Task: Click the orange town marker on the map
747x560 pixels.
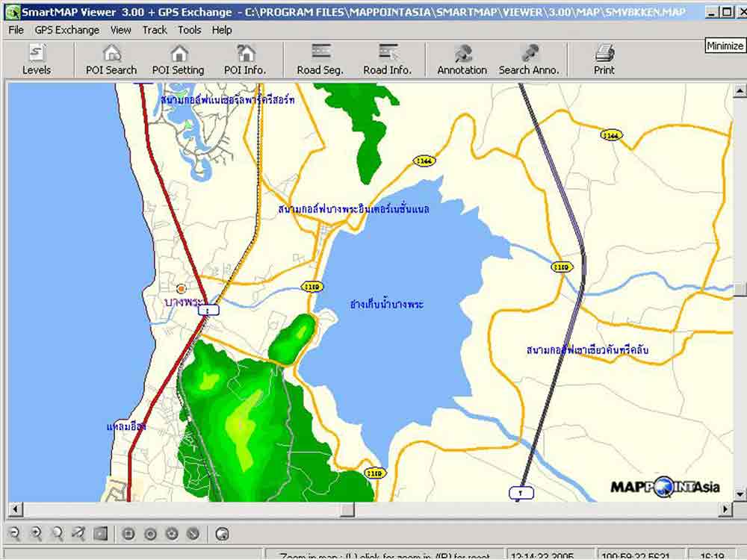Action: point(181,288)
